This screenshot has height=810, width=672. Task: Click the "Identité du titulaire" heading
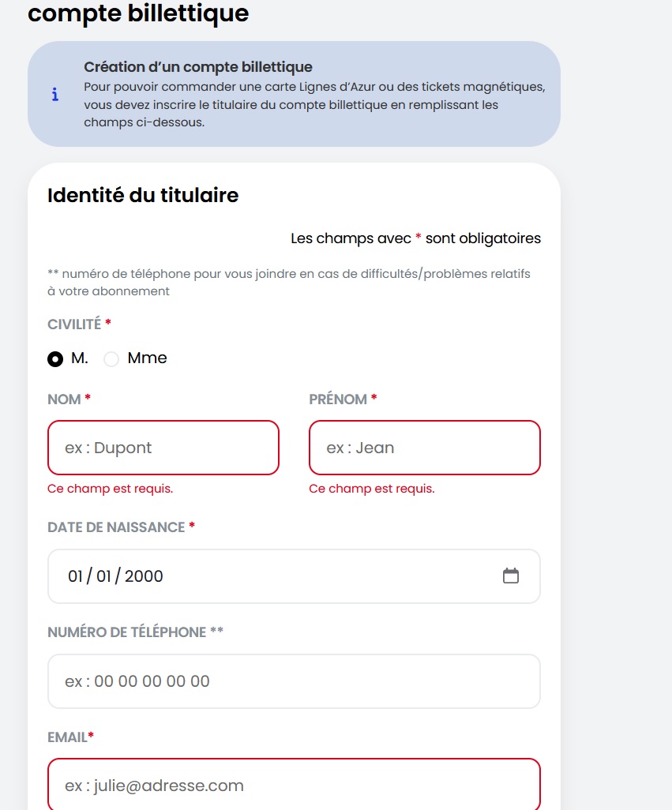(x=143, y=195)
